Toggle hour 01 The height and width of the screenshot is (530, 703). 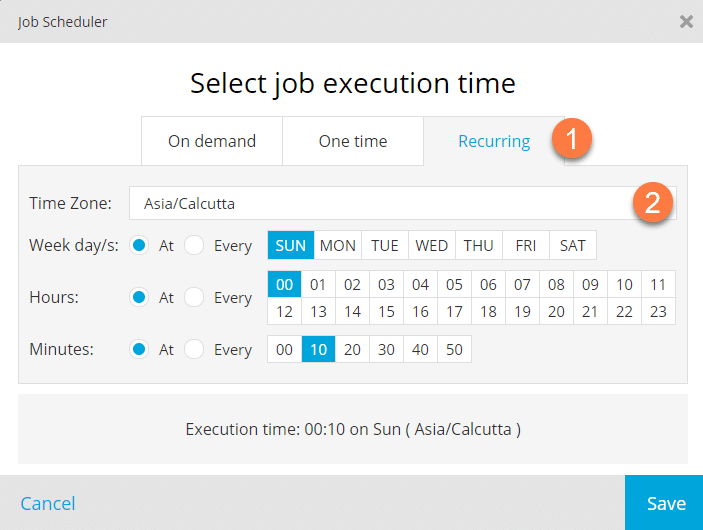click(318, 284)
